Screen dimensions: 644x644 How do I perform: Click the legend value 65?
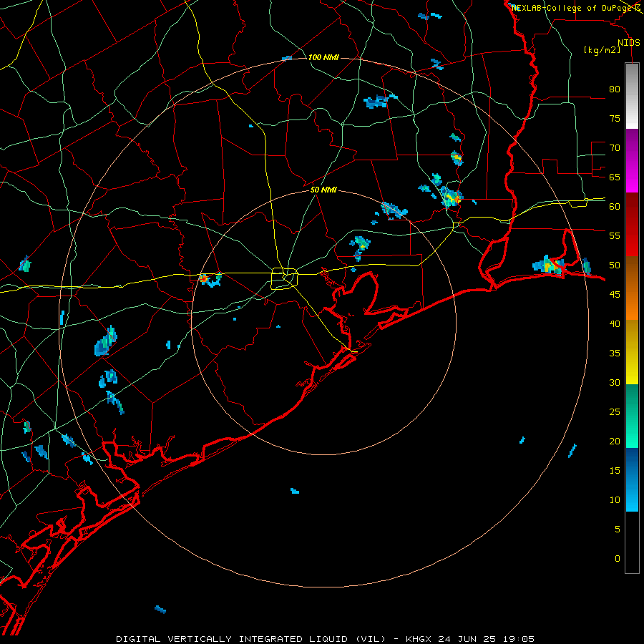pyautogui.click(x=615, y=177)
